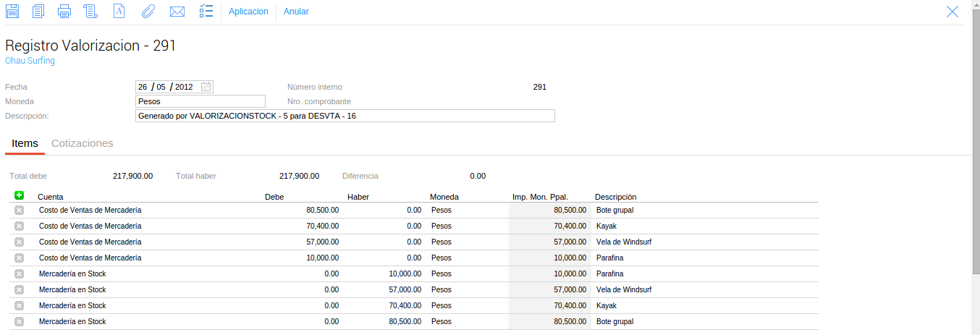
Task: Open the checklist tasks icon
Action: click(x=206, y=11)
